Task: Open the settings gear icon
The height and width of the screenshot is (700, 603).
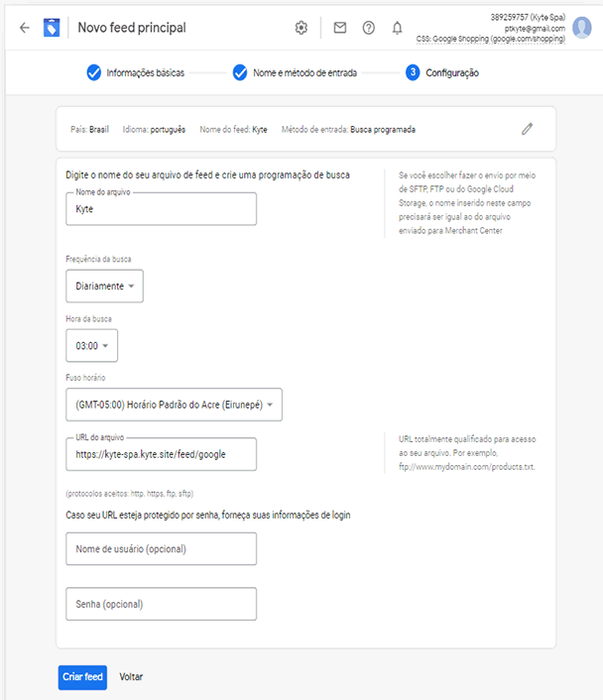Action: click(301, 28)
